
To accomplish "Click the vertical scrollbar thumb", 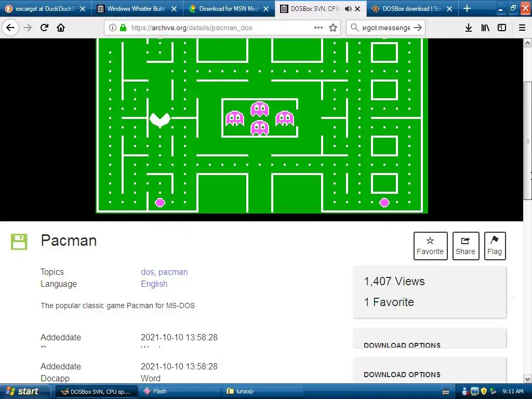I will (527, 141).
